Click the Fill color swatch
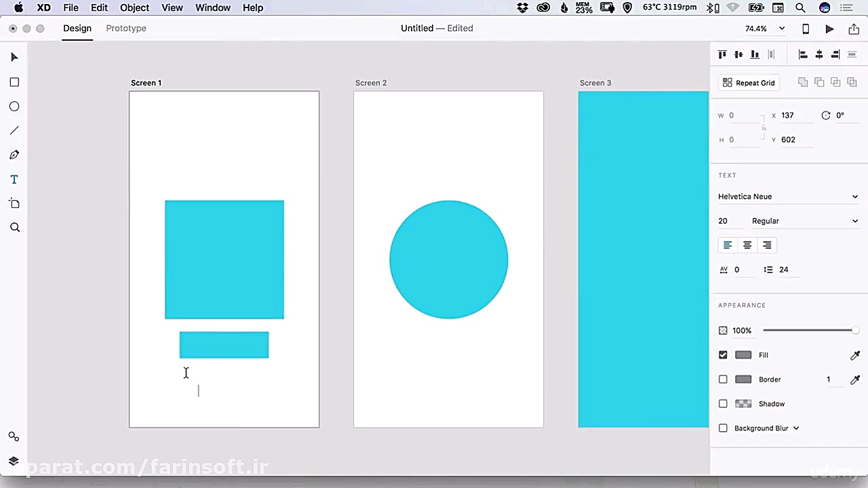This screenshot has height=488, width=868. click(x=743, y=355)
